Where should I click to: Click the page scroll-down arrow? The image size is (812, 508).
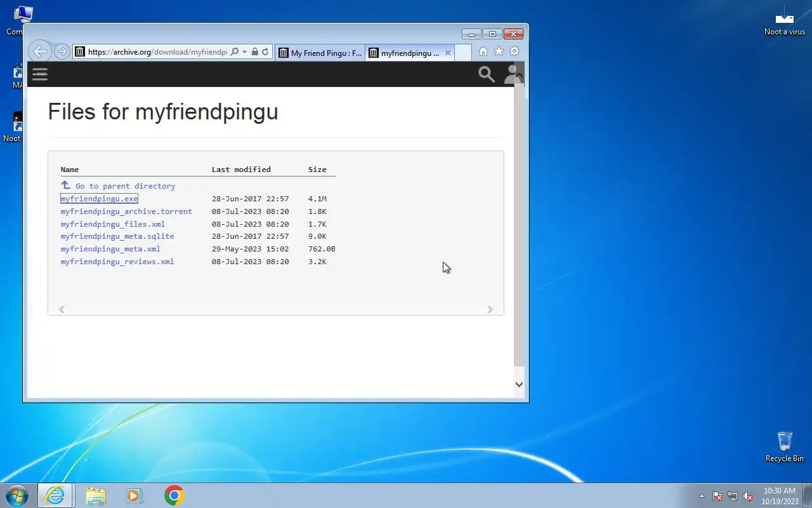click(x=519, y=384)
